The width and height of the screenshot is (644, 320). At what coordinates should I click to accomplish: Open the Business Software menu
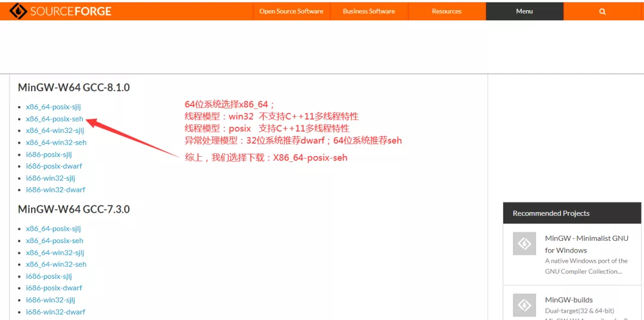pyautogui.click(x=369, y=11)
